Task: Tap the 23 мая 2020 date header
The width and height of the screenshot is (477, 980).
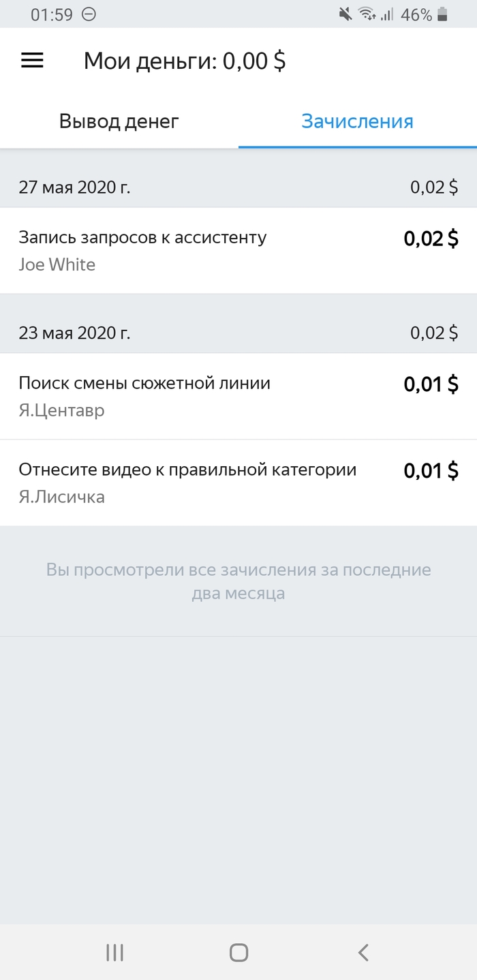Action: click(x=74, y=333)
